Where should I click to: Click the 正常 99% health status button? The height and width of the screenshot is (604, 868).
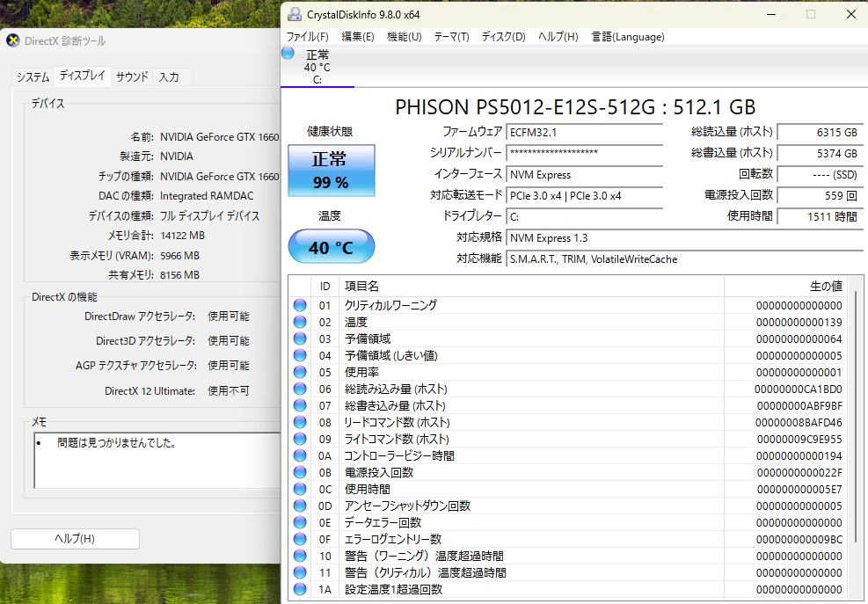coord(331,171)
